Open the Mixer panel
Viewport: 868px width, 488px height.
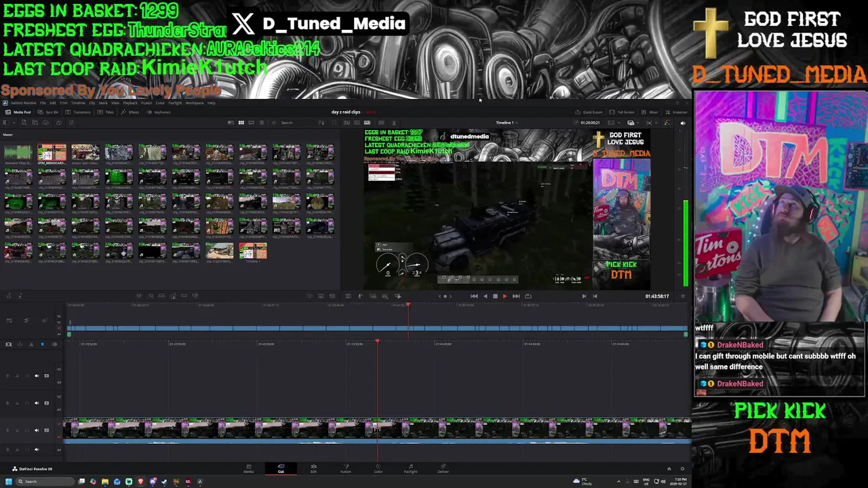650,112
